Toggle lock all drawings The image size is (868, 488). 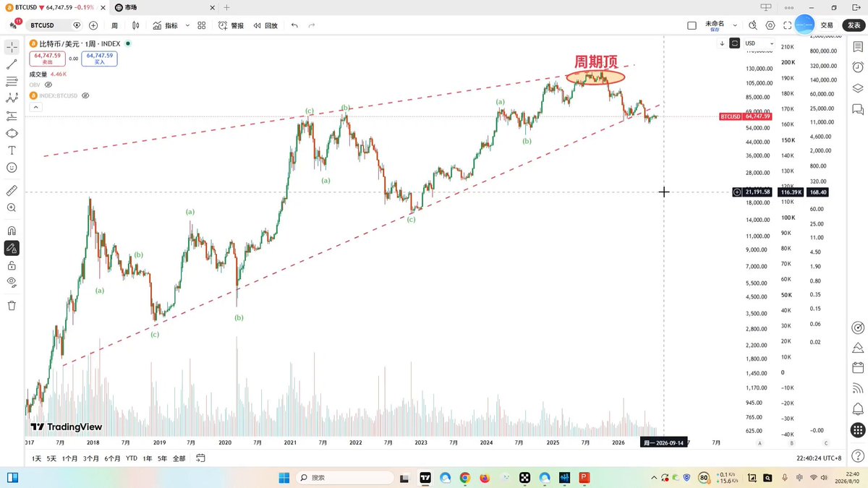pyautogui.click(x=12, y=265)
